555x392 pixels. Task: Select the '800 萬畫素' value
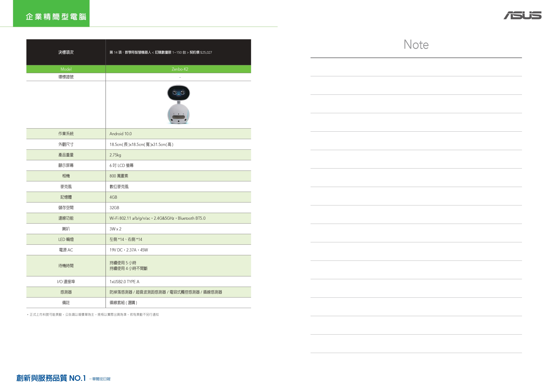[x=119, y=176]
